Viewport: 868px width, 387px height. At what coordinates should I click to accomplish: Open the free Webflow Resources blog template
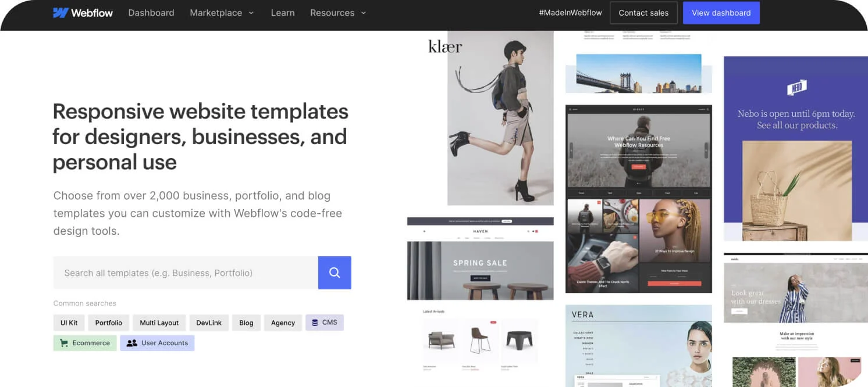coord(639,199)
